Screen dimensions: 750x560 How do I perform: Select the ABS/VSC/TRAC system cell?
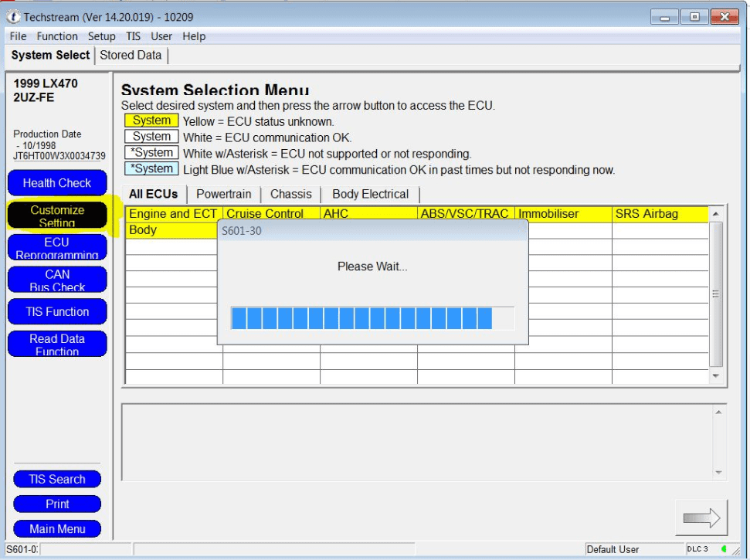click(x=466, y=214)
